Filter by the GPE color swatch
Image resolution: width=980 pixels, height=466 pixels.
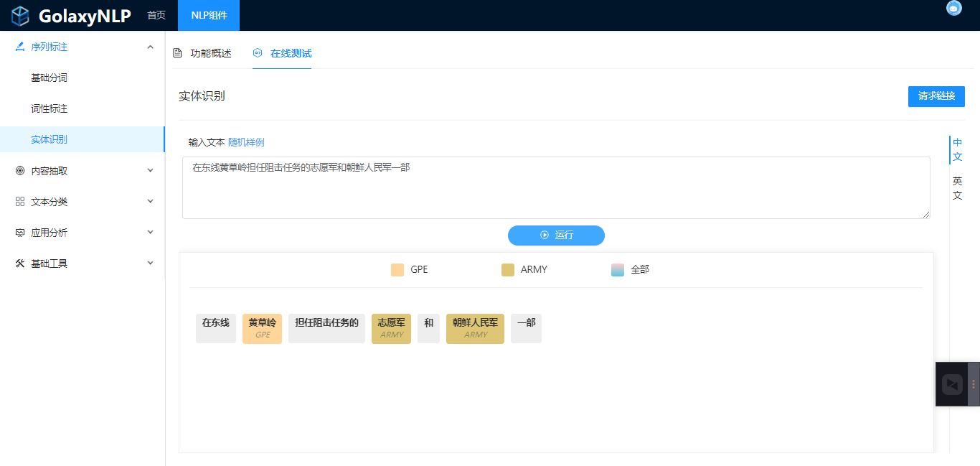pyautogui.click(x=397, y=270)
